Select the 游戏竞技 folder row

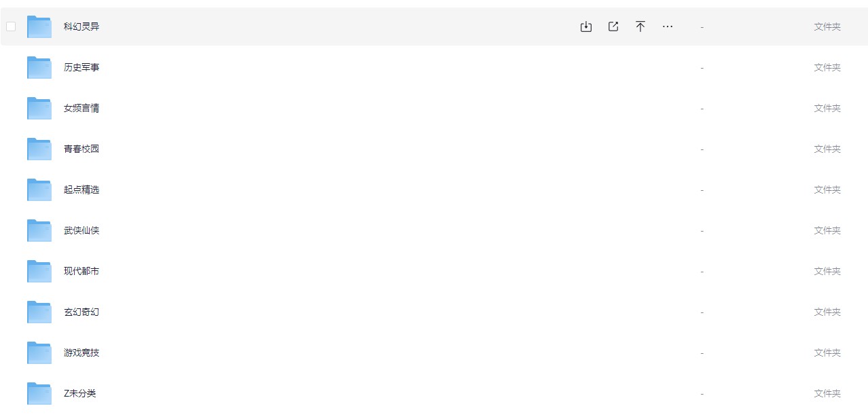click(434, 352)
